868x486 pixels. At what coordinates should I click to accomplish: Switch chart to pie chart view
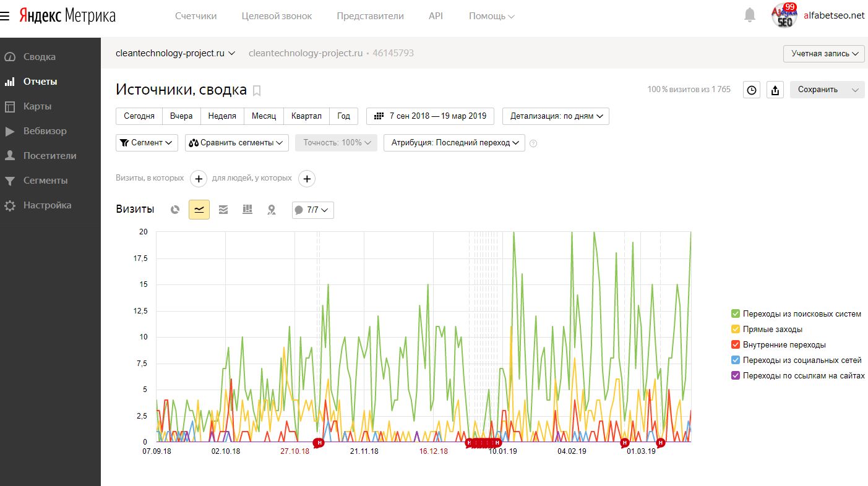point(175,210)
